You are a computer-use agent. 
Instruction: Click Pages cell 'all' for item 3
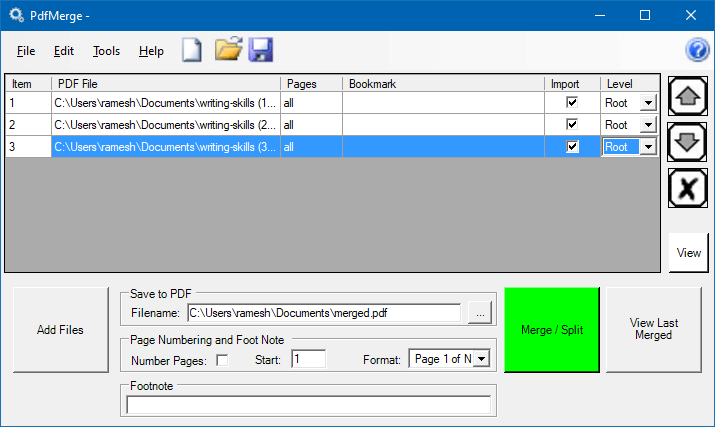[x=311, y=147]
